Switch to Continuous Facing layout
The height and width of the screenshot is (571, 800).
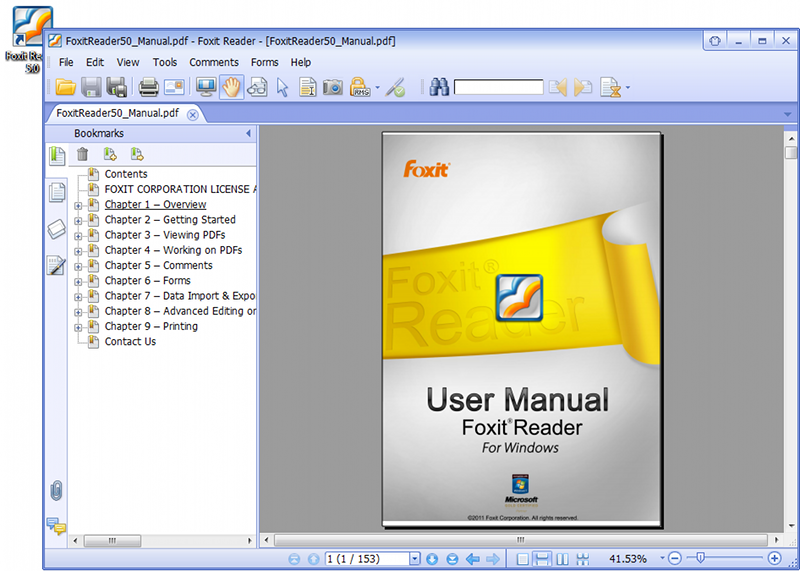click(583, 559)
